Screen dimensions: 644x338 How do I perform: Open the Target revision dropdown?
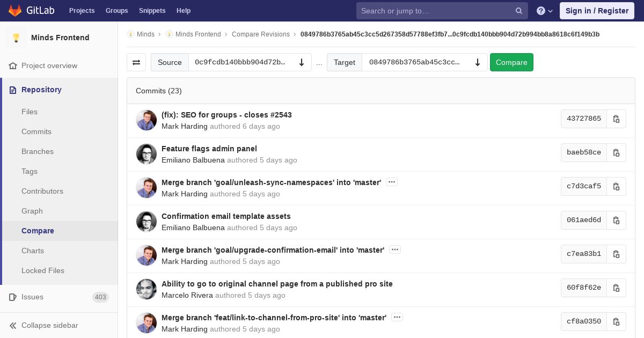(425, 62)
